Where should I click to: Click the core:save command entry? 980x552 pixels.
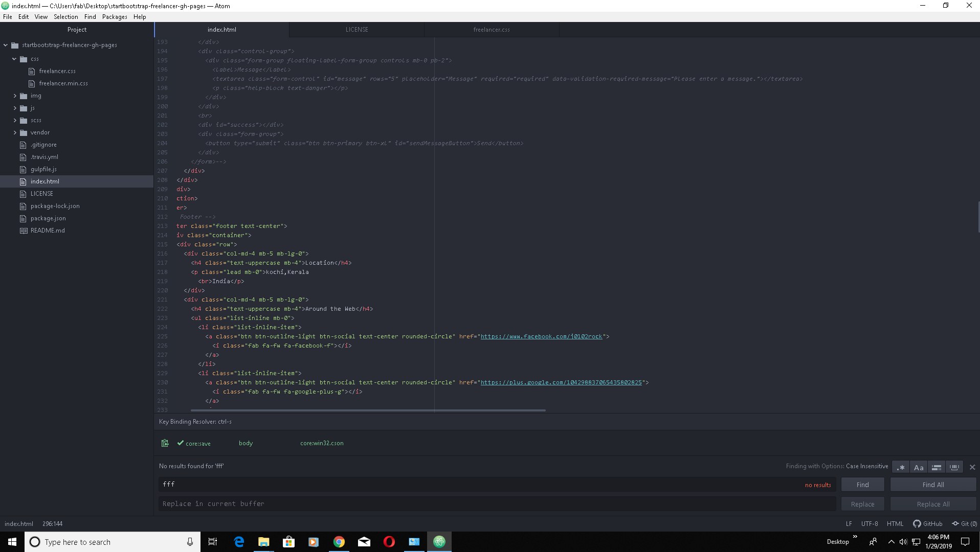point(198,444)
